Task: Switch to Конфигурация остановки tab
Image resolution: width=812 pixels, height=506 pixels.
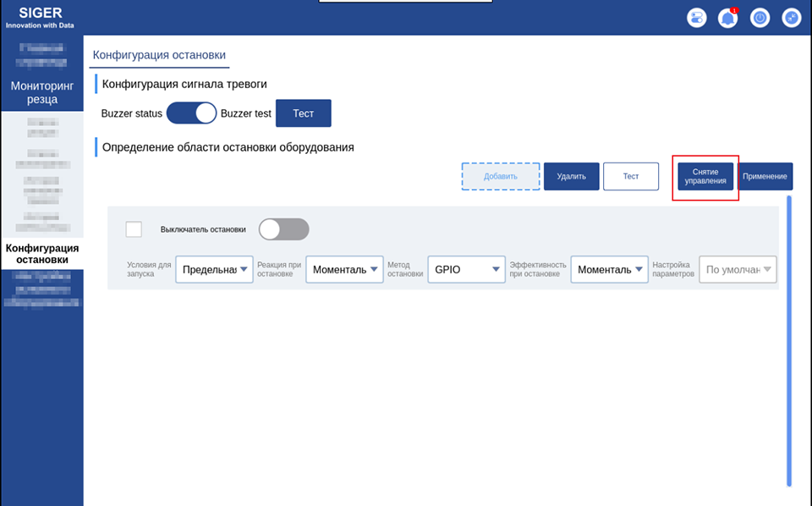Action: pyautogui.click(x=159, y=55)
